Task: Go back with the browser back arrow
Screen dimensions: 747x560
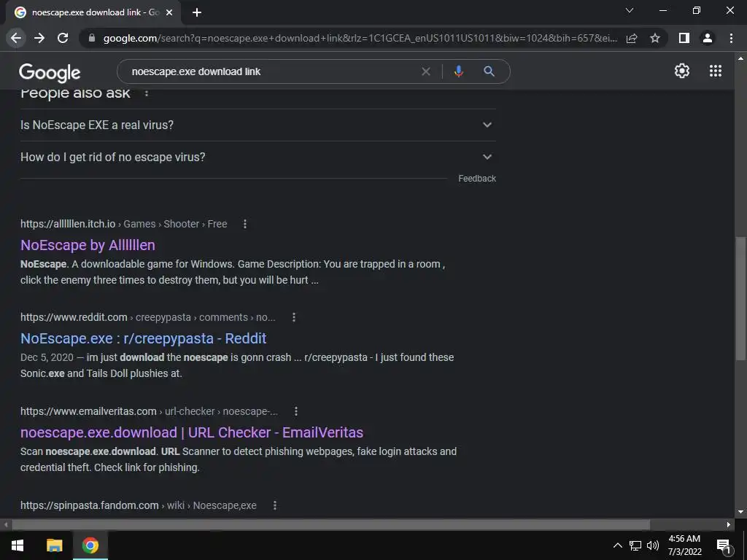Action: (x=16, y=38)
